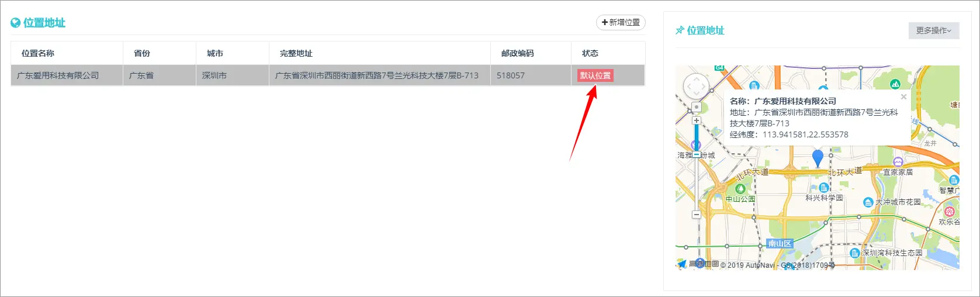Click the map pan direction control
Image resolution: width=980 pixels, height=297 pixels.
click(x=696, y=87)
